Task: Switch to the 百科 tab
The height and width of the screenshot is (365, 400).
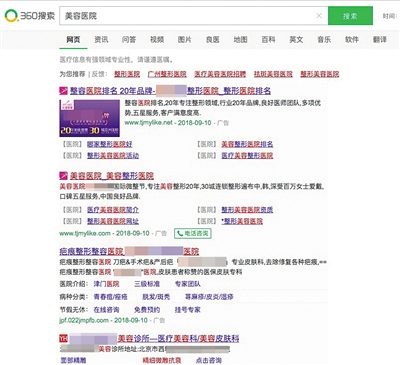Action: click(x=268, y=40)
